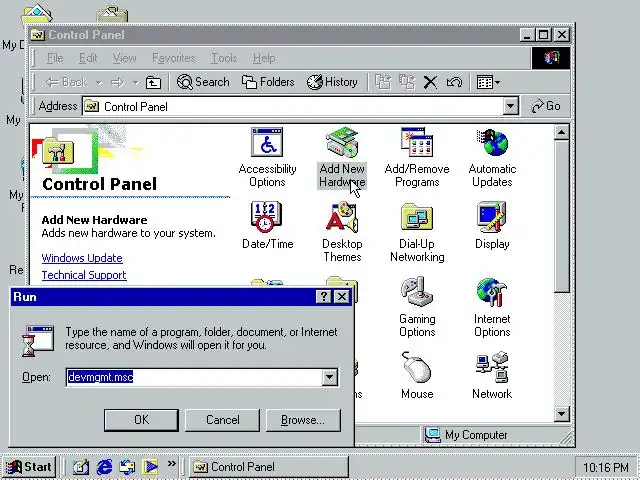Click Cancel in the Run dialog
The width and height of the screenshot is (640, 480).
click(x=222, y=420)
